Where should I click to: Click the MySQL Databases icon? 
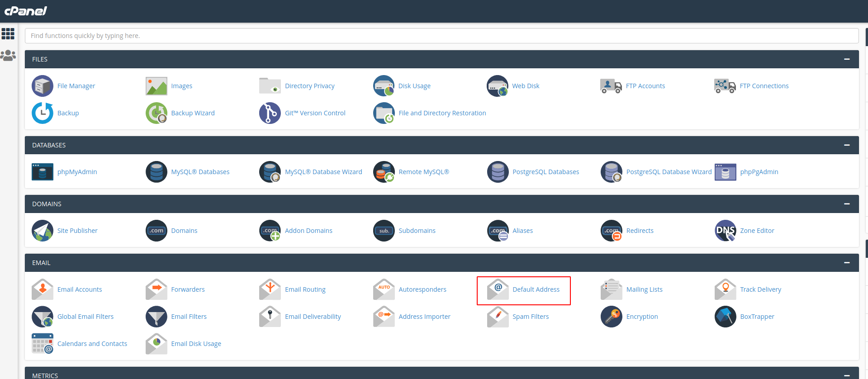pos(157,172)
